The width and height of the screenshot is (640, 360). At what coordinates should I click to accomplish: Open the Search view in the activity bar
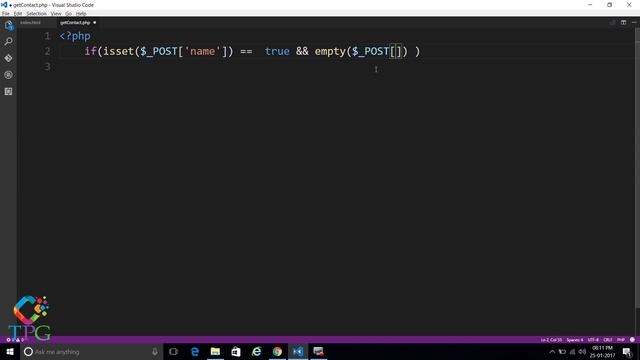(9, 42)
